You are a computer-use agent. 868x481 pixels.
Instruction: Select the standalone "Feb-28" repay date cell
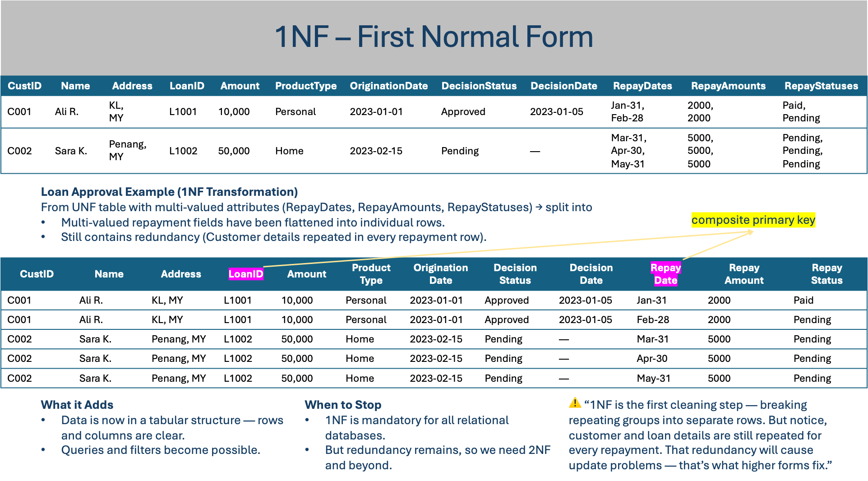click(x=653, y=319)
